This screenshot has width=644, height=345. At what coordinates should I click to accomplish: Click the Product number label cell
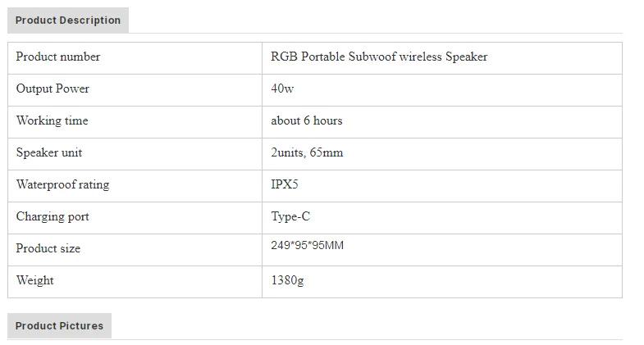click(58, 57)
